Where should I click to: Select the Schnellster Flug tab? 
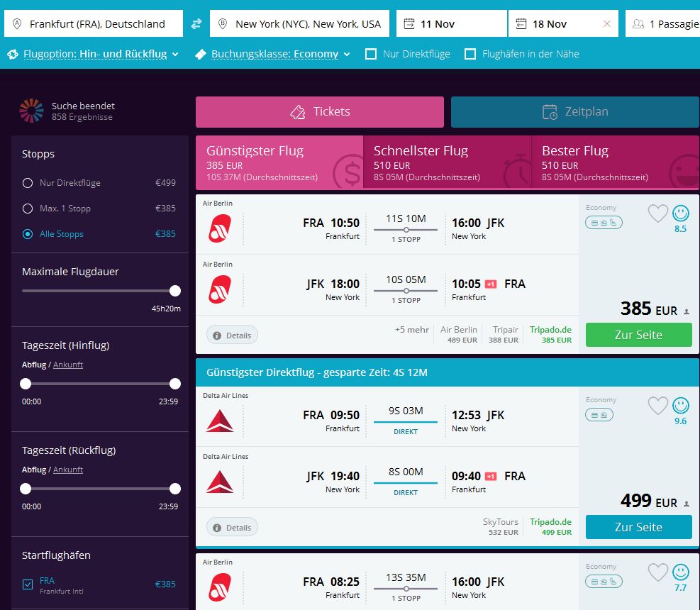(x=448, y=163)
